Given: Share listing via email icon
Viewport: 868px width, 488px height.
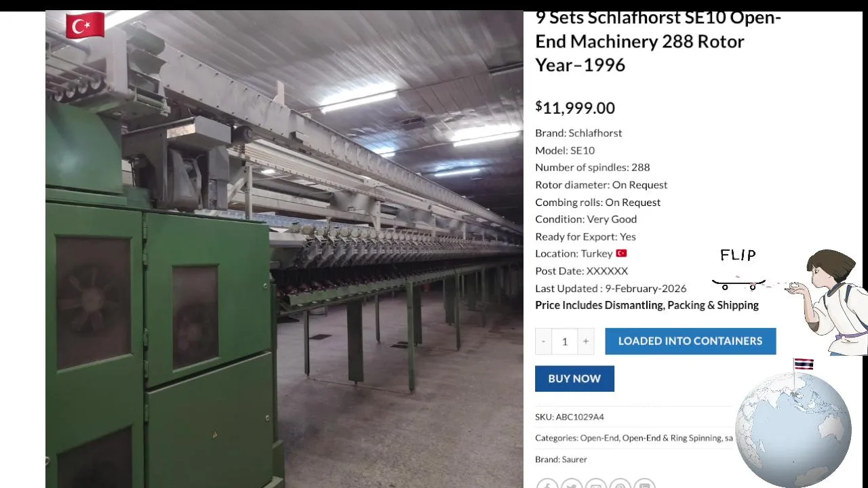Looking at the screenshot, I should 596,484.
